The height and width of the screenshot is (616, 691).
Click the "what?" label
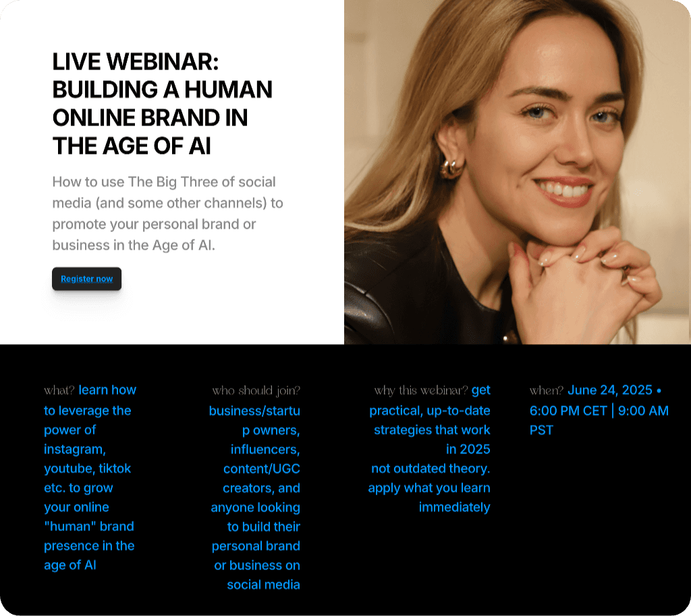(x=59, y=391)
